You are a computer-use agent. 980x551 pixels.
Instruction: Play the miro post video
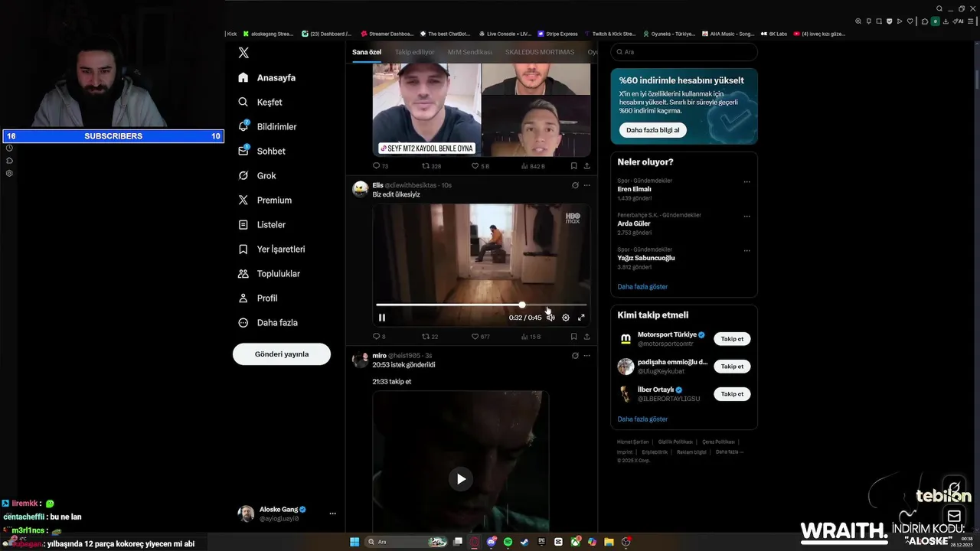461,479
